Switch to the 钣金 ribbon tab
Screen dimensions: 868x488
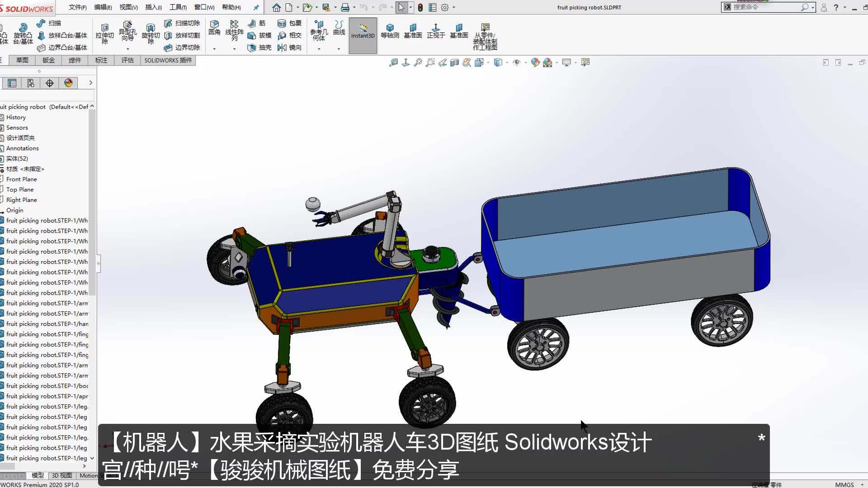pyautogui.click(x=48, y=60)
